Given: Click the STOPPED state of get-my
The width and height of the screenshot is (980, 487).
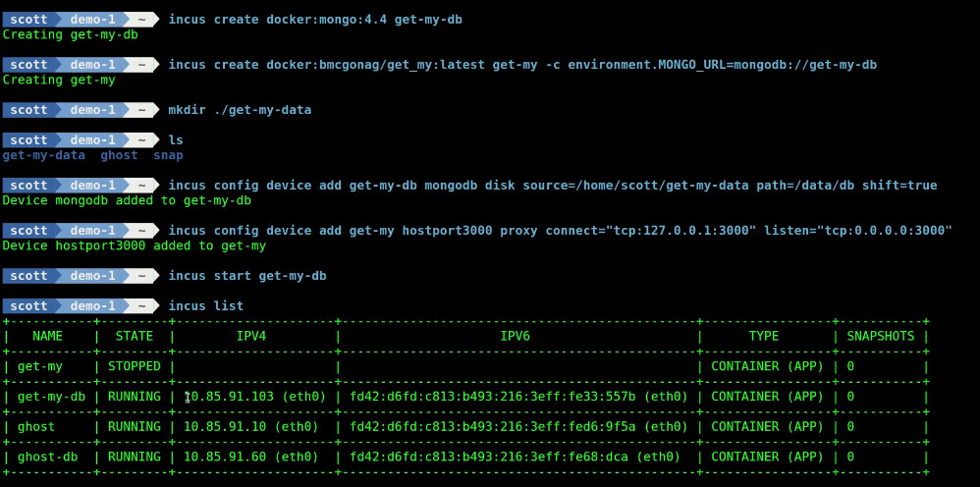Looking at the screenshot, I should (x=134, y=366).
